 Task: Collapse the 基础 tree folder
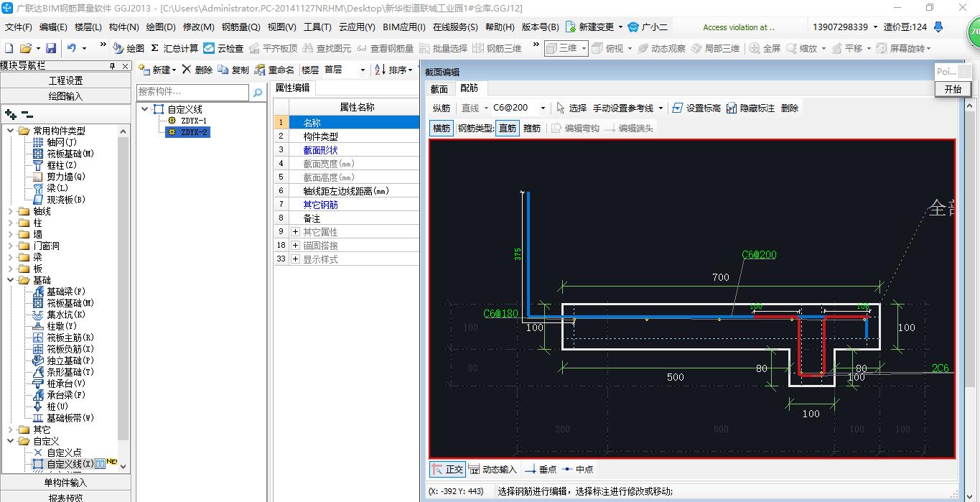(10, 280)
